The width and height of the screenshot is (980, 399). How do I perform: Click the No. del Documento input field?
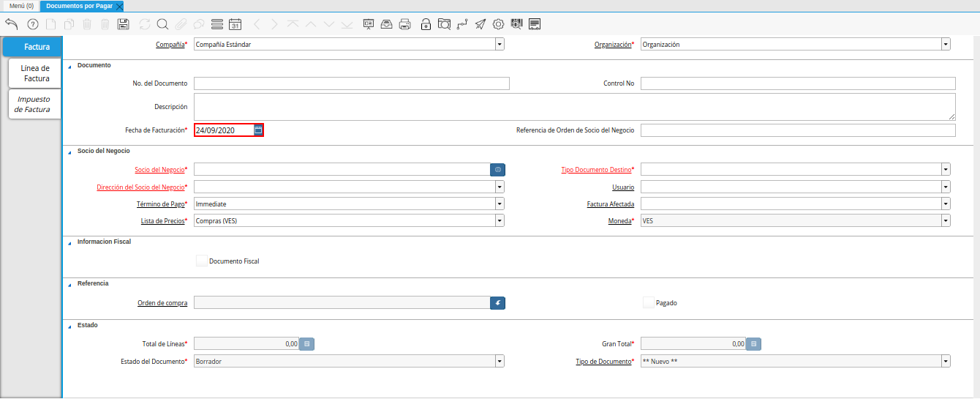point(351,83)
